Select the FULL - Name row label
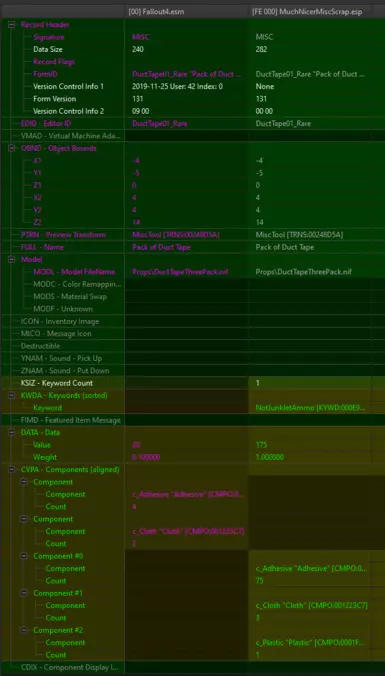This screenshot has height=676, width=385. pos(42,247)
